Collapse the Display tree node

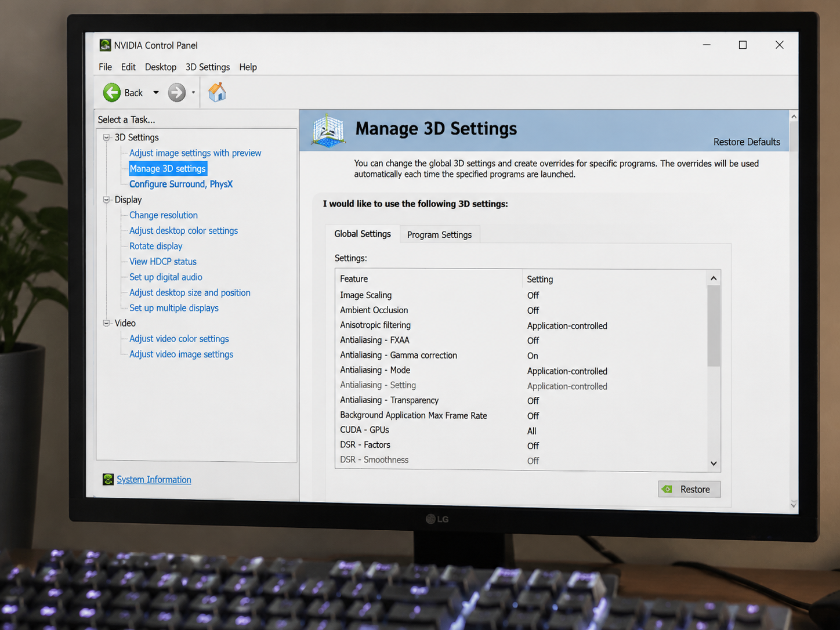tap(106, 200)
